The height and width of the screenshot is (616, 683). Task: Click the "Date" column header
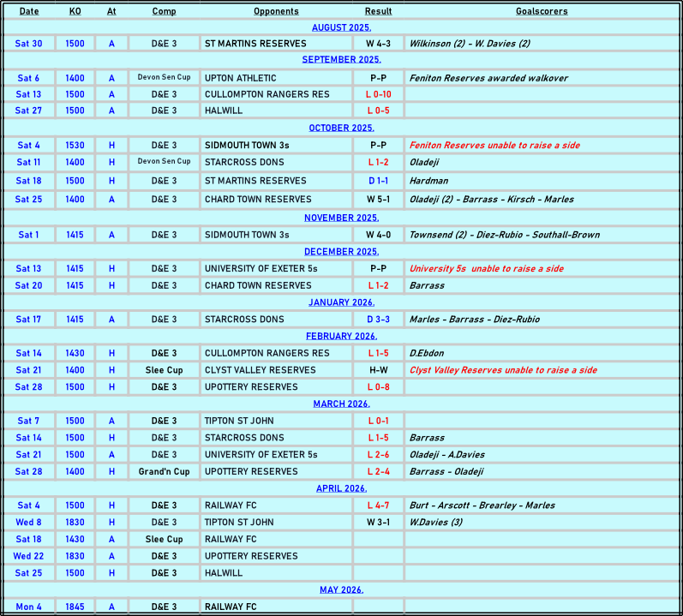(29, 11)
